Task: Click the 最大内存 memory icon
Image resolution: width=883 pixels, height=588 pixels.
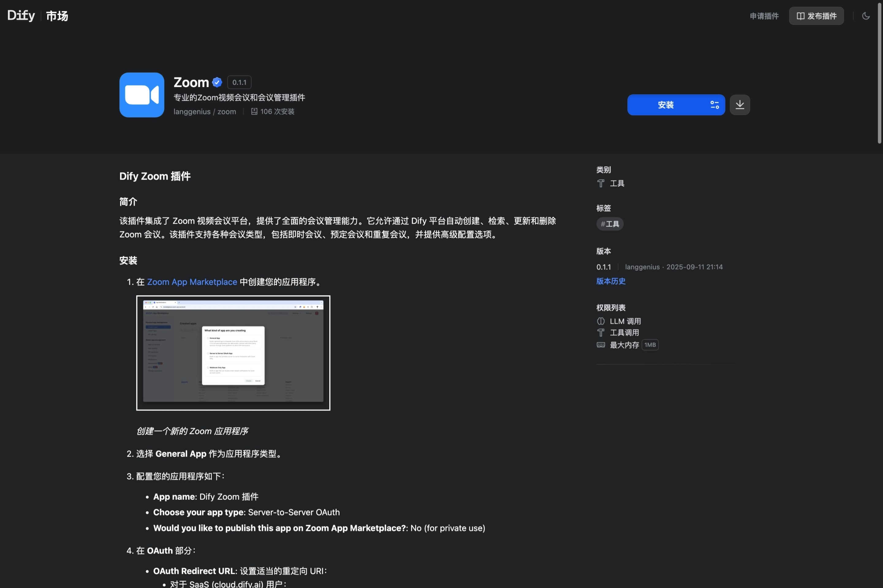Action: tap(601, 345)
